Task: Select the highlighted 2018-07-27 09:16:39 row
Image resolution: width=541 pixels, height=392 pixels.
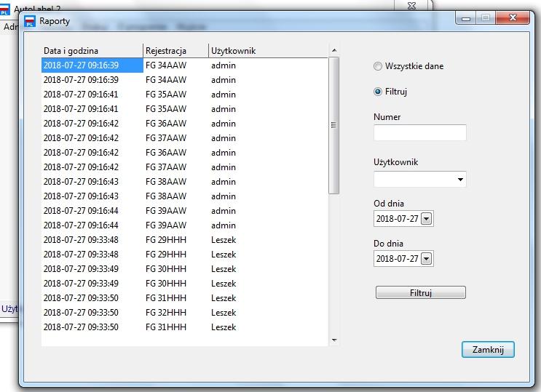Action: pyautogui.click(x=184, y=65)
